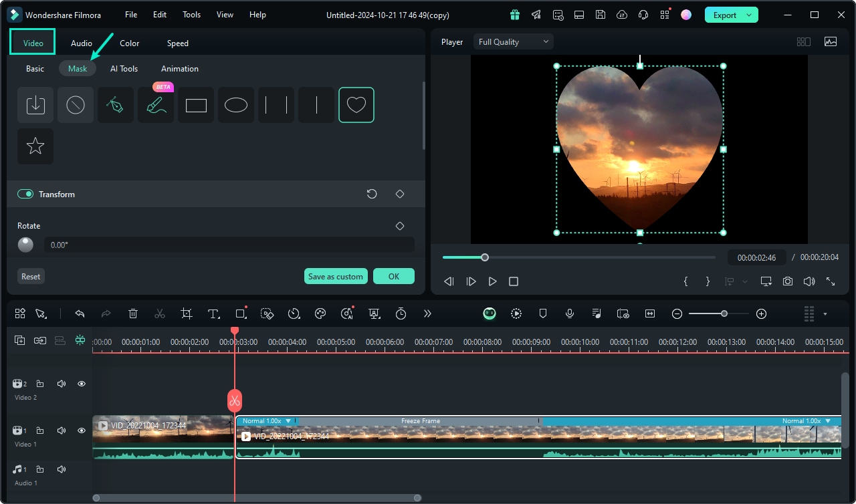The height and width of the screenshot is (504, 856).
Task: Click the Reset button
Action: coord(31,276)
